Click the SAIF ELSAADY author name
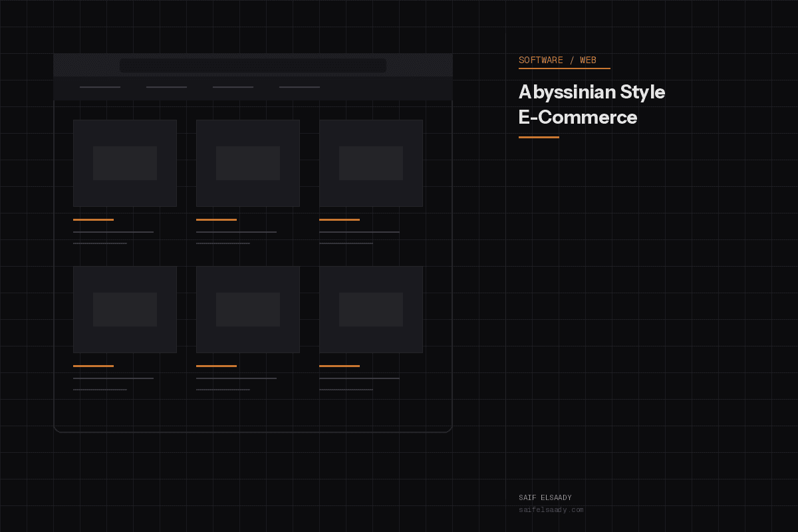 (545, 497)
